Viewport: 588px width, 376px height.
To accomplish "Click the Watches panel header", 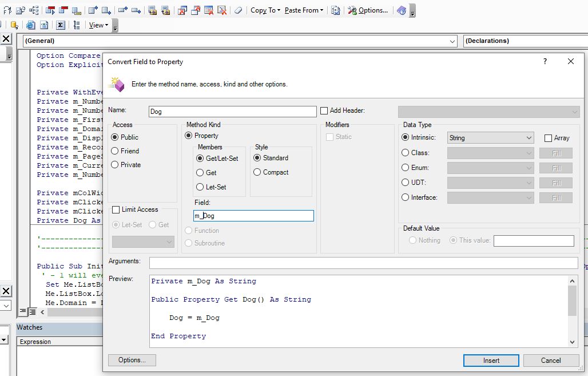I will [59, 327].
